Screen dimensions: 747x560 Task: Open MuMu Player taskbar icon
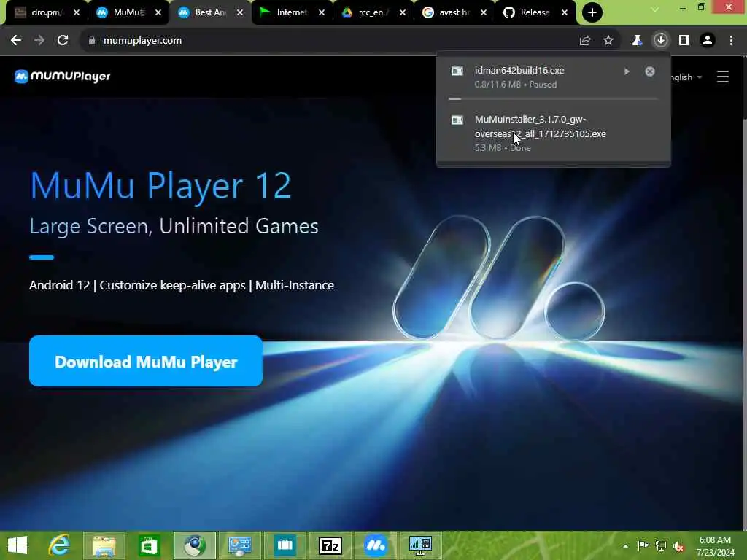pos(376,545)
